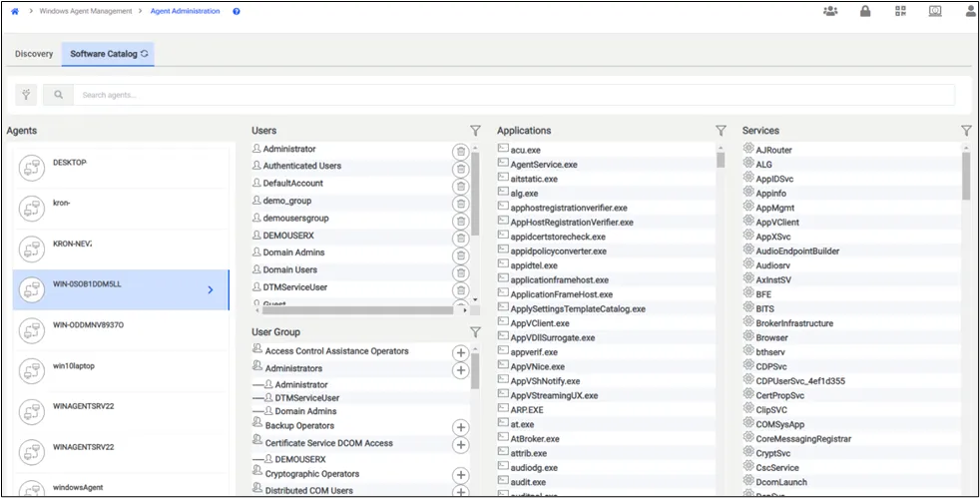Delete the DTMServiceUser user
This screenshot has height=498, width=980.
[460, 290]
